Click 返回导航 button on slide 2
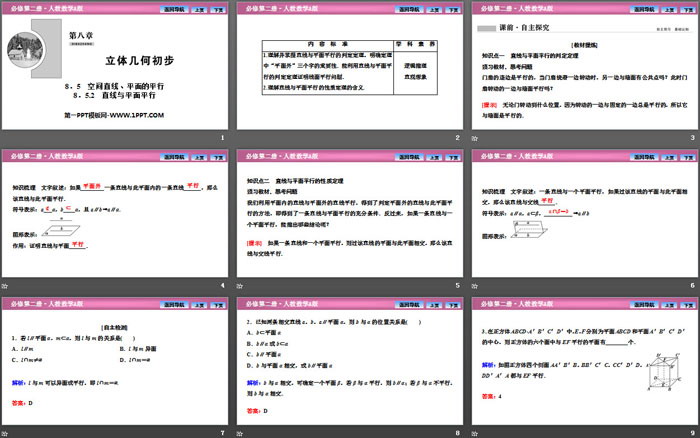The width and height of the screenshot is (700, 438). click(409, 9)
